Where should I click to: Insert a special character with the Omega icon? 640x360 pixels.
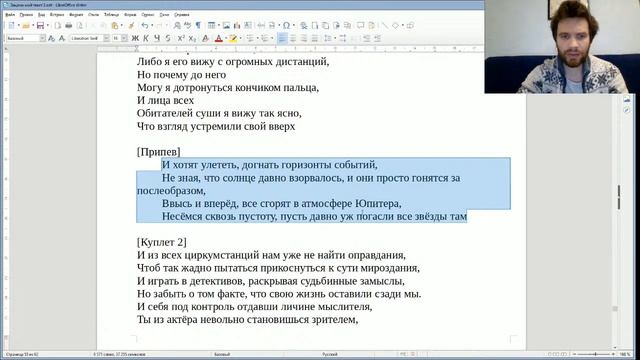[287, 25]
